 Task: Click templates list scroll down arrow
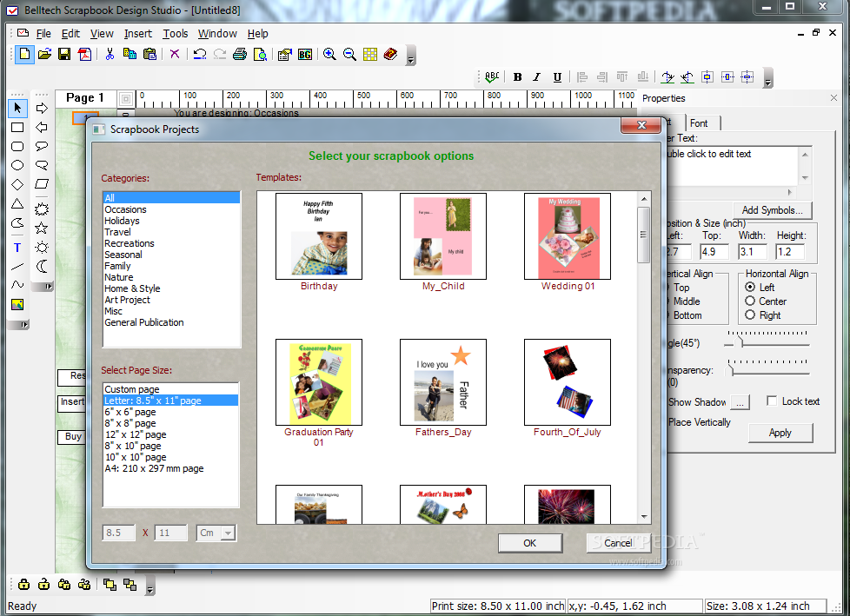pyautogui.click(x=644, y=517)
